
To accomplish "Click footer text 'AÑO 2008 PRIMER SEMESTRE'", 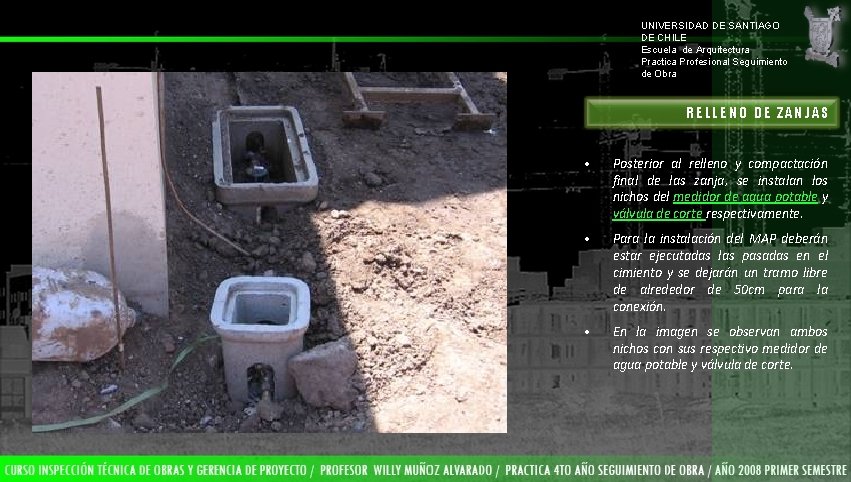I will (781, 470).
